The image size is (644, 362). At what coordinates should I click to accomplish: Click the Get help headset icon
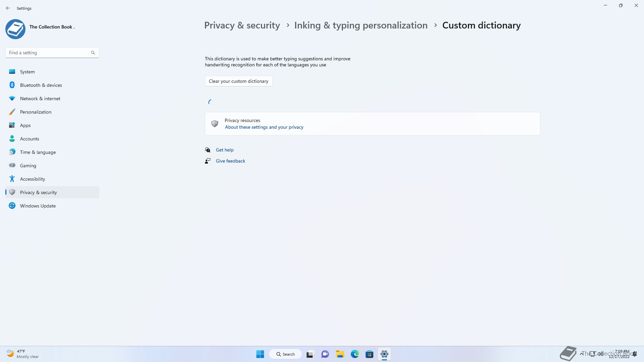coord(208,150)
